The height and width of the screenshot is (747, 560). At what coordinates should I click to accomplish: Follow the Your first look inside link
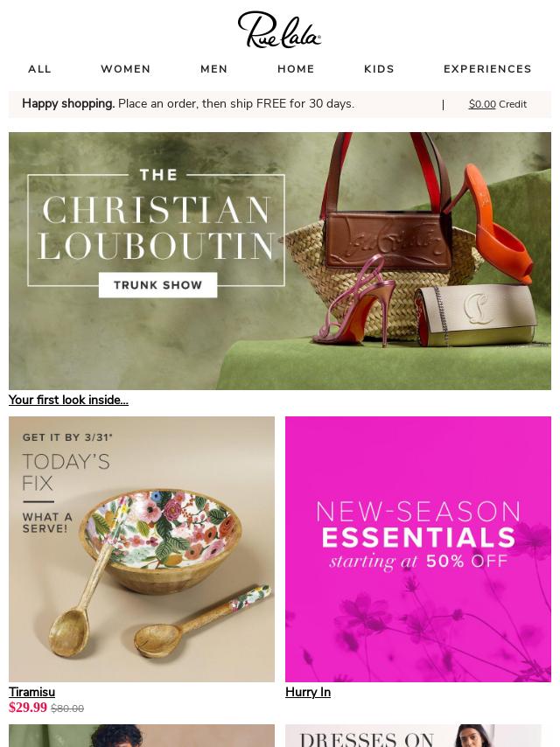click(x=68, y=401)
